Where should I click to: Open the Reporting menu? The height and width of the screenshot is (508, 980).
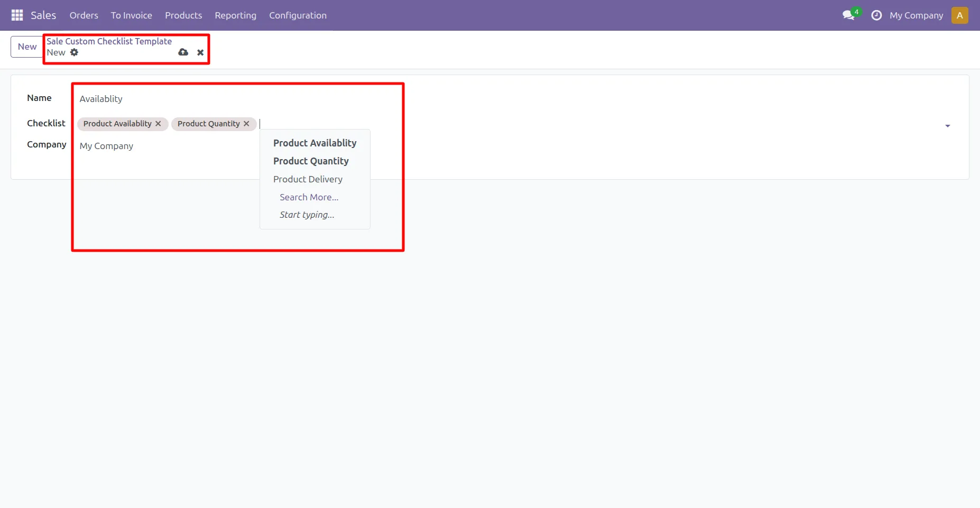pos(235,15)
